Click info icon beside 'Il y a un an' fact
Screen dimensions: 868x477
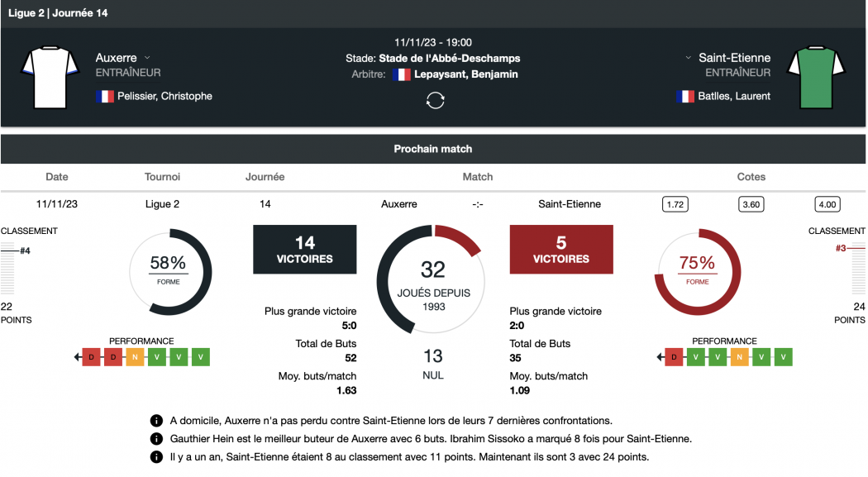[157, 457]
